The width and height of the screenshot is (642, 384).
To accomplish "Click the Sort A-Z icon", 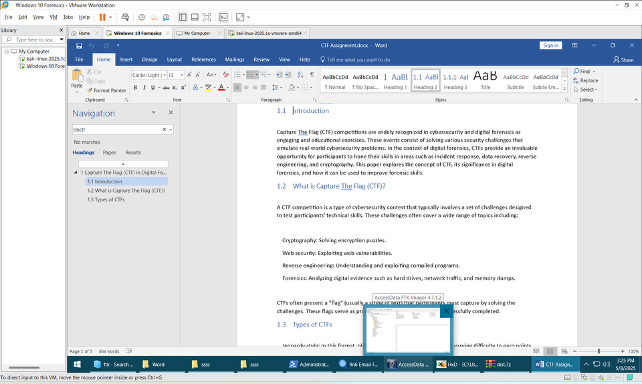I will pos(301,75).
